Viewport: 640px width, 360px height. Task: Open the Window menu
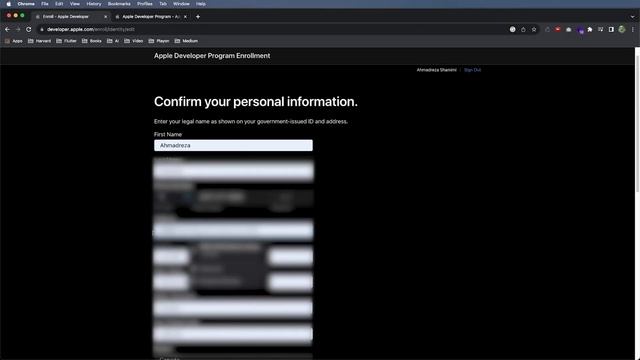(181, 4)
